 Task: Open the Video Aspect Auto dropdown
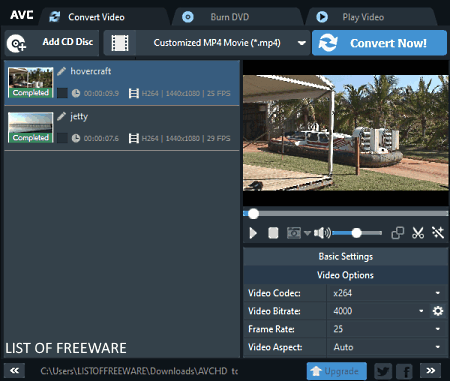[387, 347]
